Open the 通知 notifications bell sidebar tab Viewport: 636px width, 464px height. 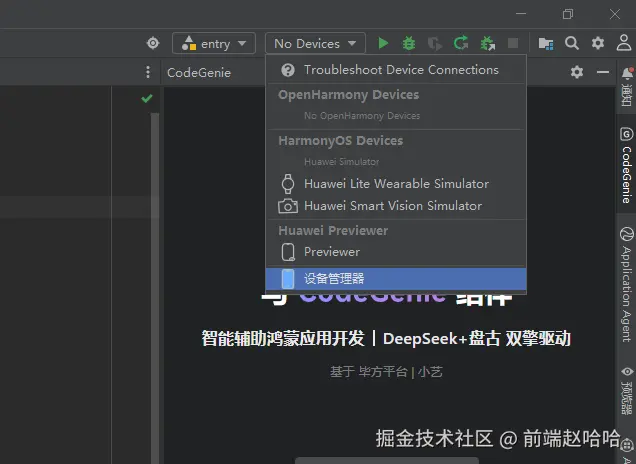[x=627, y=86]
